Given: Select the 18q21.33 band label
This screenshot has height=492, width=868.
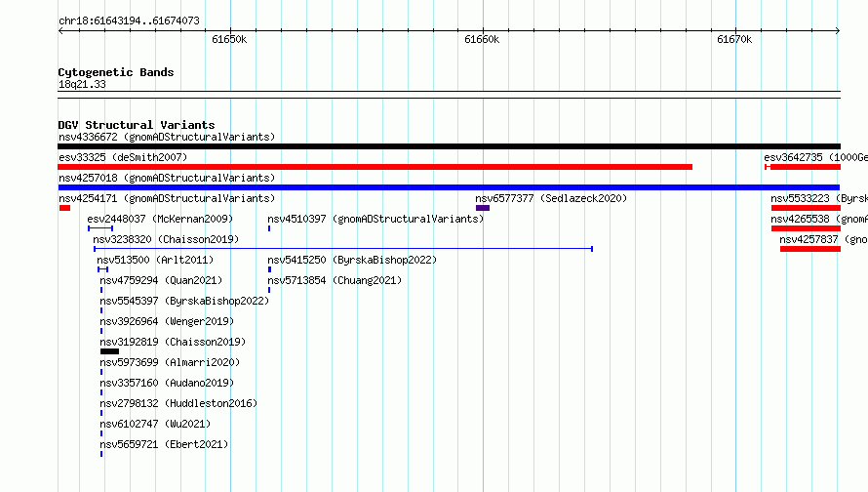Looking at the screenshot, I should tap(82, 84).
